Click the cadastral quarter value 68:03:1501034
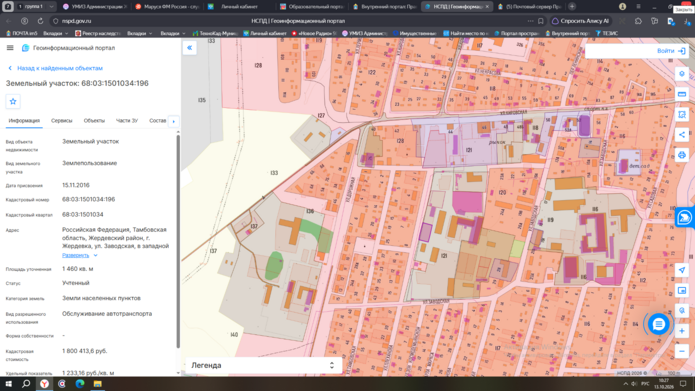The height and width of the screenshot is (391, 695). tap(83, 215)
